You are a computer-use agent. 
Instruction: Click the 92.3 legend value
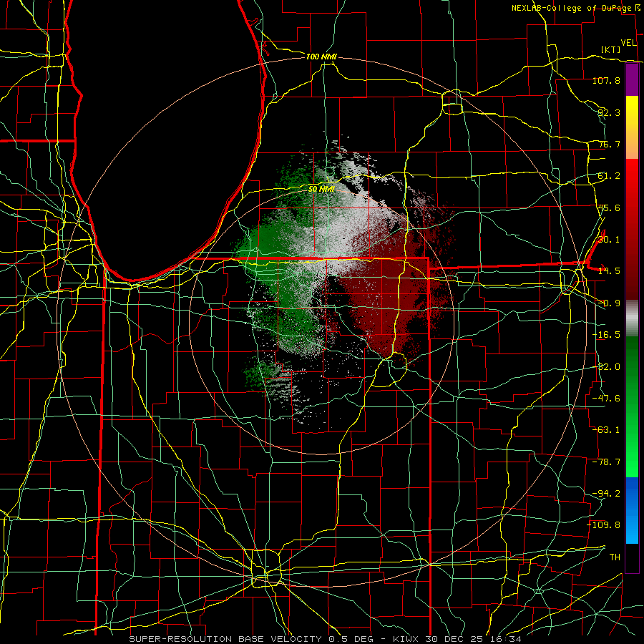[x=609, y=112]
